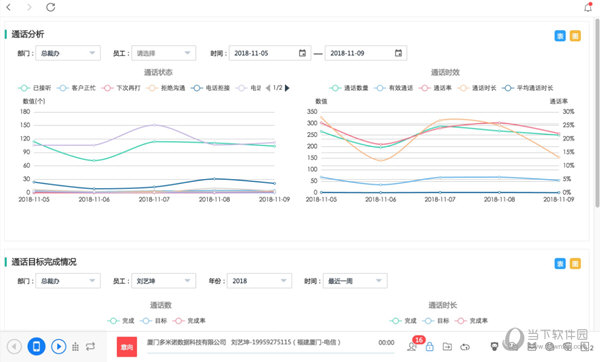The height and width of the screenshot is (362, 600).
Task: Click the lightbulb tips icon
Action: pyautogui.click(x=494, y=347)
